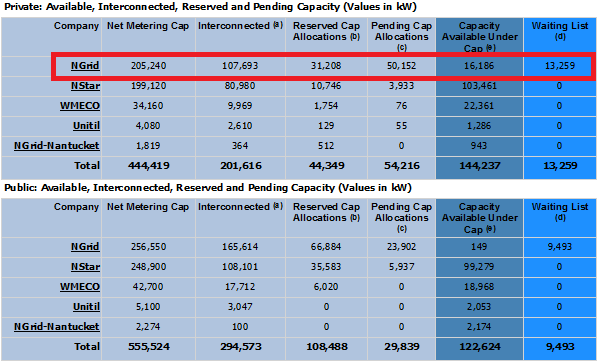Click Public NGrid waiting list value 9,493

pos(560,247)
